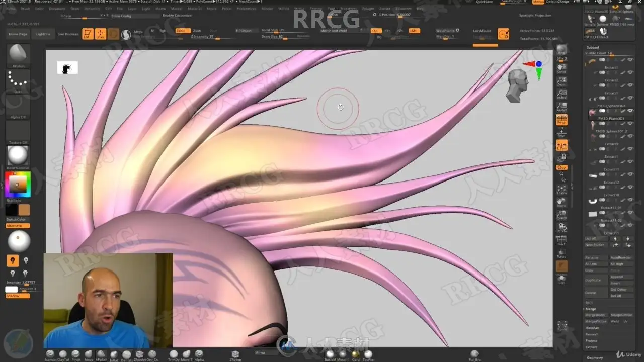Toggle Persp perspective view icon
Image resolution: width=644 pixels, height=362 pixels.
click(x=561, y=120)
